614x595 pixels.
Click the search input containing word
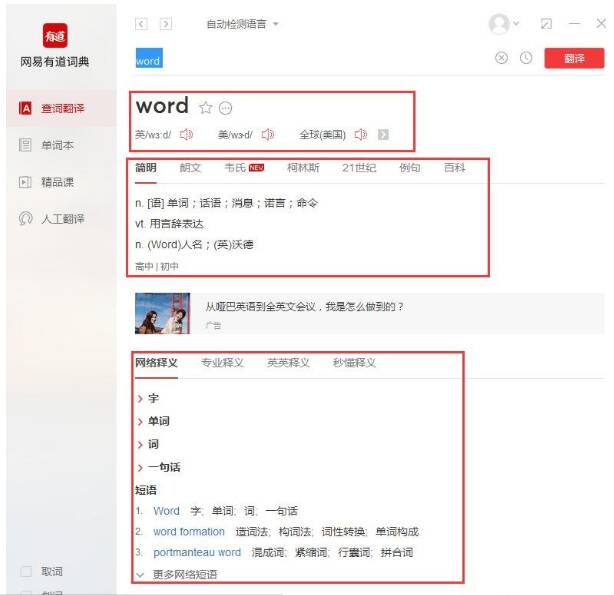coord(309,58)
